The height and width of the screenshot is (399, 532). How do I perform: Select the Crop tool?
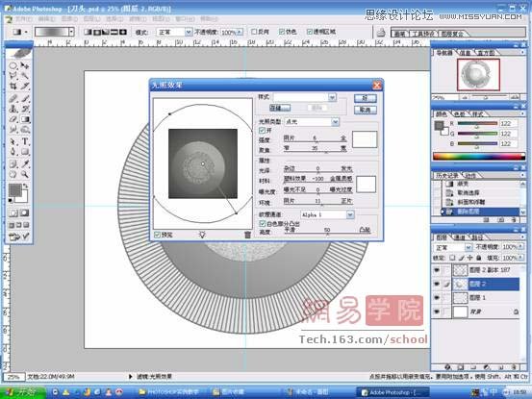click(x=13, y=87)
